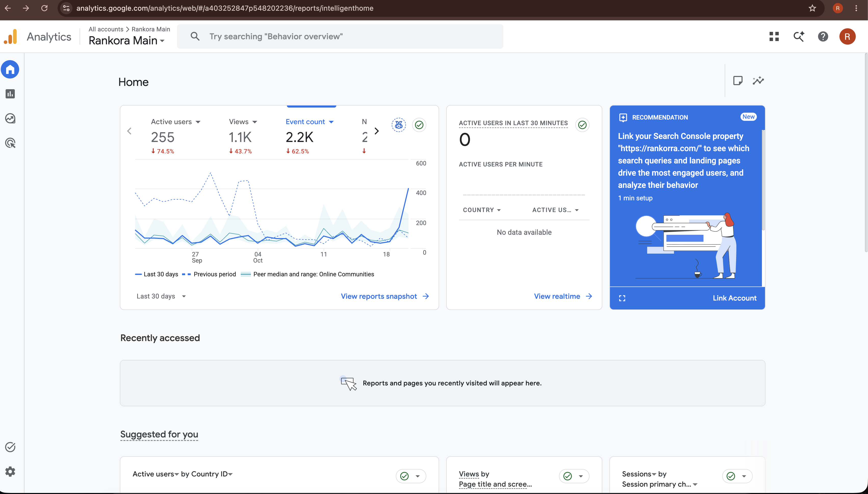Click the benchmarking medal icon on the overview card
This screenshot has width=868, height=494.
pyautogui.click(x=399, y=125)
